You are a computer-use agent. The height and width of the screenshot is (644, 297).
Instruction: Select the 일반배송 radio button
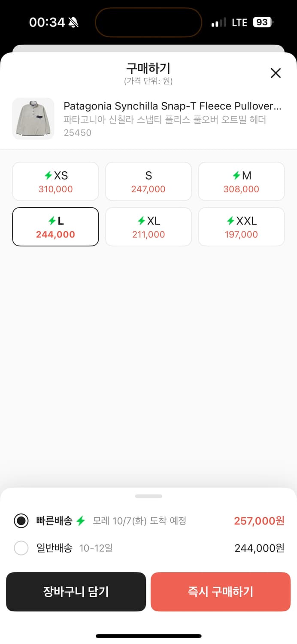pyautogui.click(x=21, y=548)
